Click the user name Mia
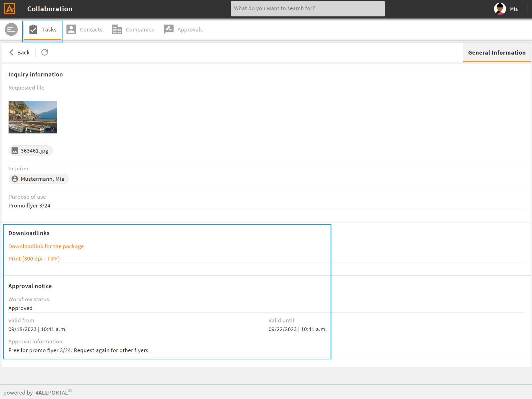 (514, 9)
